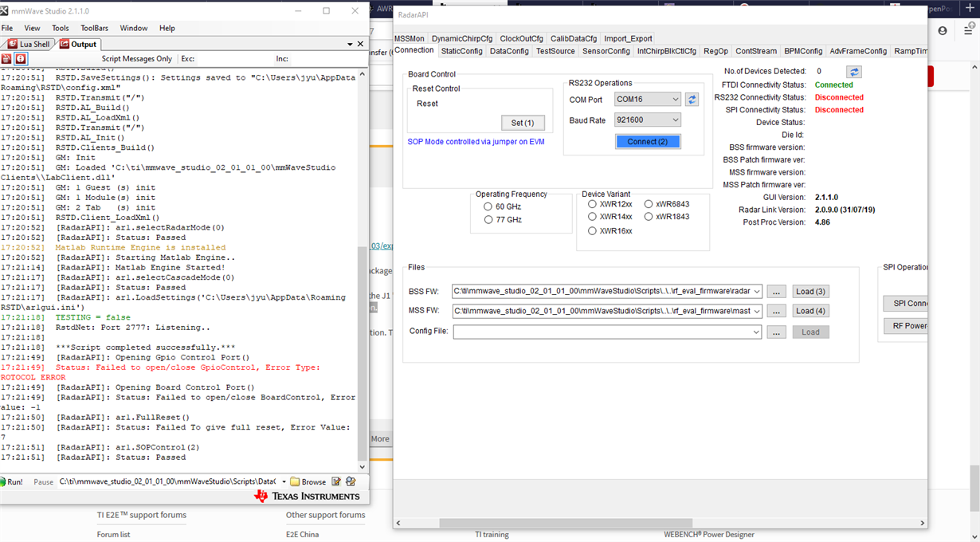Click the red info icon in Output toolbar
The height and width of the screenshot is (542, 980).
(x=21, y=59)
